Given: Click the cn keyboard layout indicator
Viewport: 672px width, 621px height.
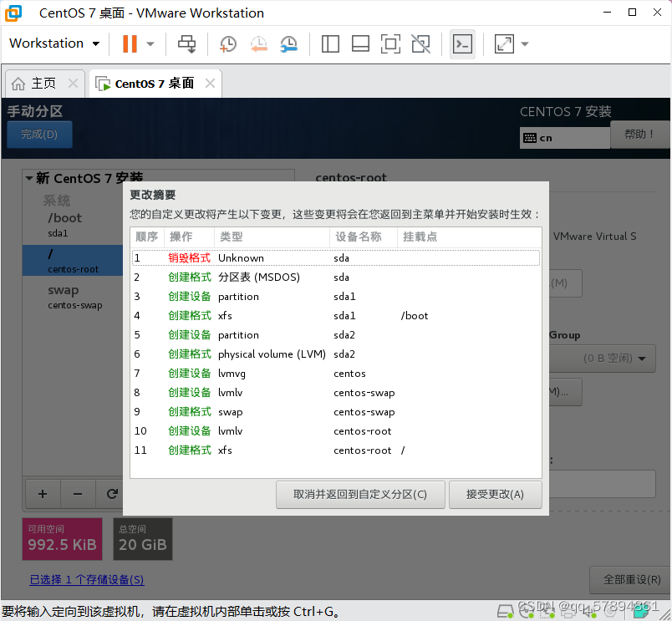Looking at the screenshot, I should click(x=564, y=138).
